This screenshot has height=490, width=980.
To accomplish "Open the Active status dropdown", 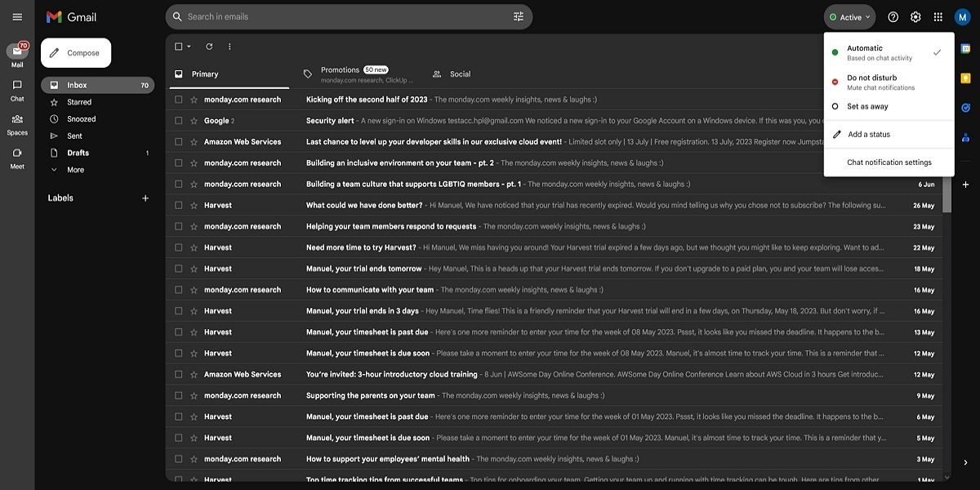I will [849, 16].
